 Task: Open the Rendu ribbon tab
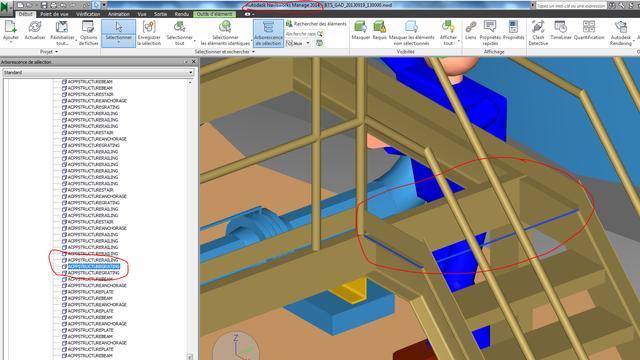click(182, 14)
